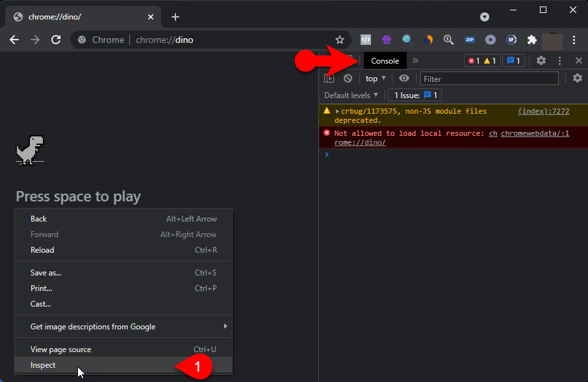The image size is (588, 382).
Task: Click the yellow warning triangle icon
Action: [327, 110]
